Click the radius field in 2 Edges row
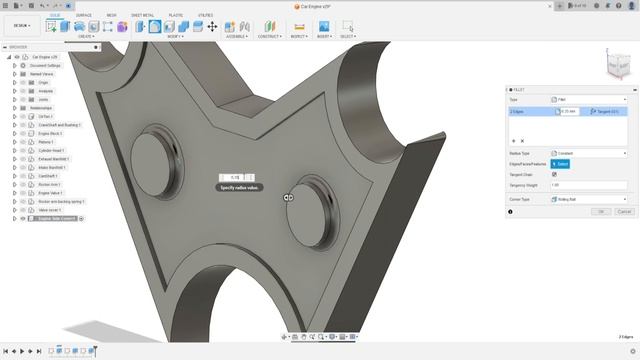This screenshot has width=640, height=360. click(569, 111)
